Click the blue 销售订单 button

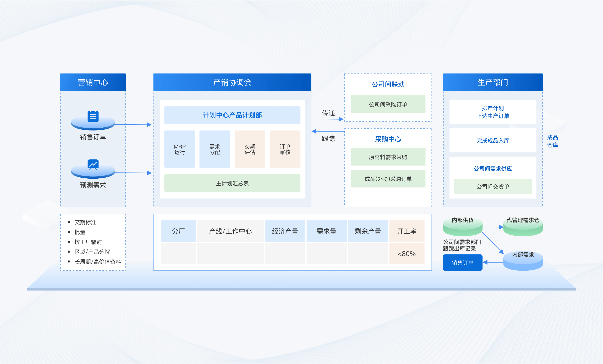click(462, 262)
